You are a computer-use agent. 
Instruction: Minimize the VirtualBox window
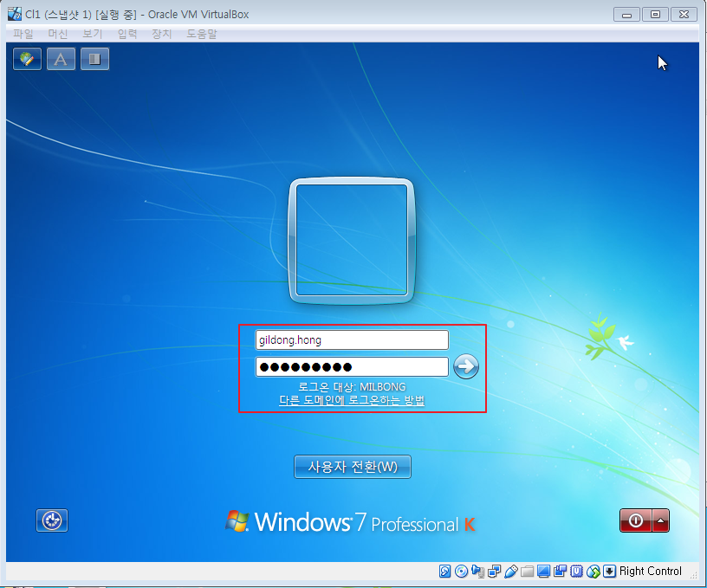(x=626, y=15)
